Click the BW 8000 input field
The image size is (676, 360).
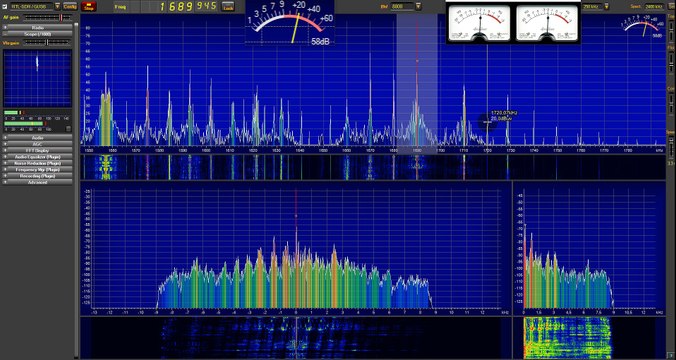coord(403,6)
